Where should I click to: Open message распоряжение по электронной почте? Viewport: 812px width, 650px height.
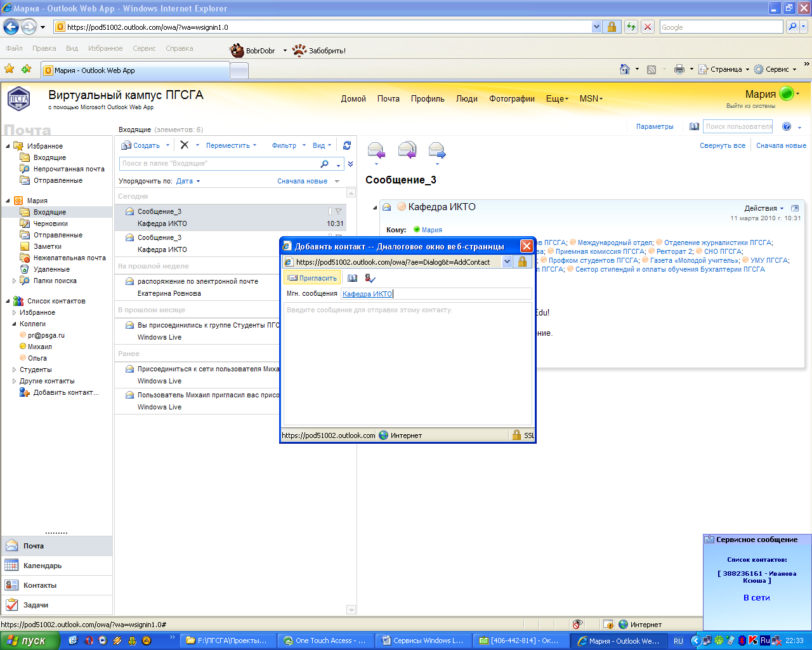pyautogui.click(x=198, y=288)
